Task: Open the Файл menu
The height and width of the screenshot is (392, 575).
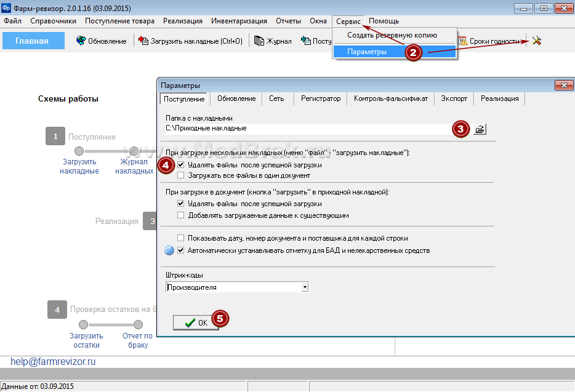Action: [x=12, y=21]
